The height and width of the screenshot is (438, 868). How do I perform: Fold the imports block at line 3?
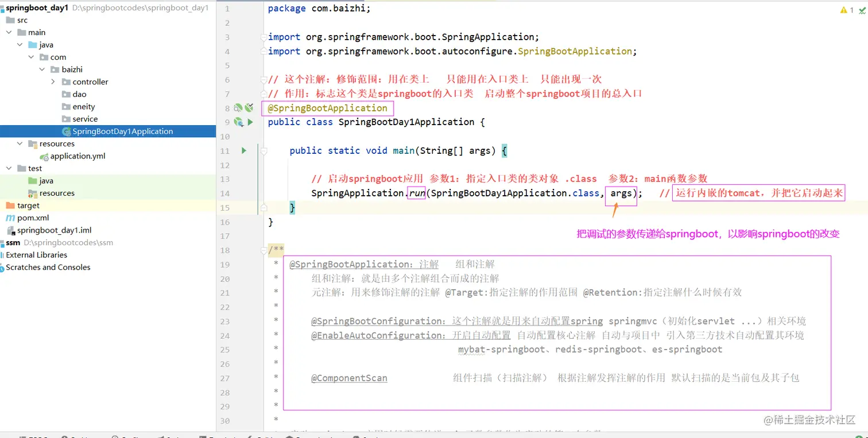click(x=263, y=37)
